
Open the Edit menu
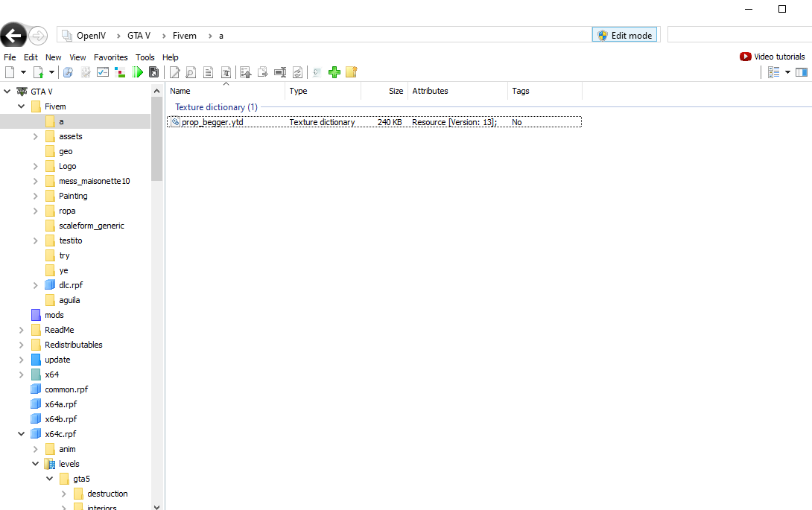point(31,57)
